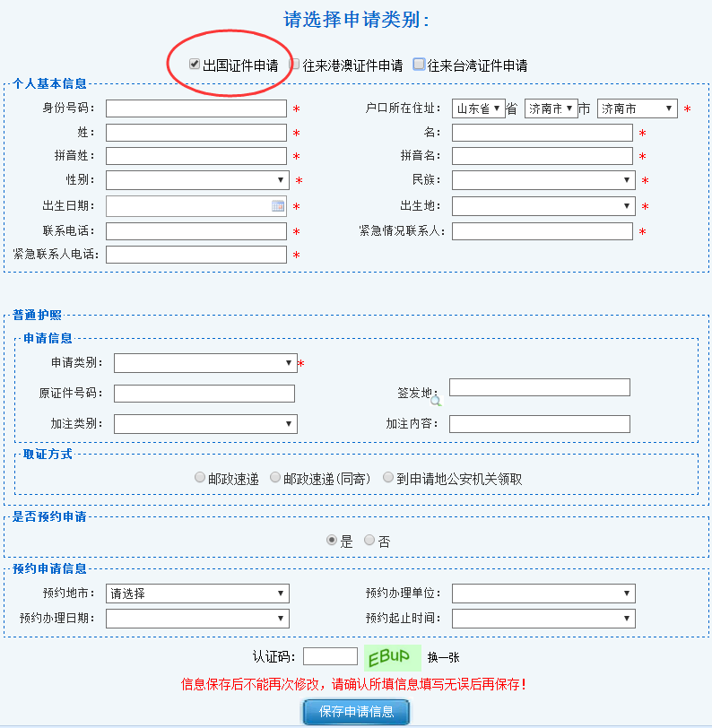Open the 申请类别 dropdown
Image resolution: width=712 pixels, height=728 pixels.
(204, 363)
